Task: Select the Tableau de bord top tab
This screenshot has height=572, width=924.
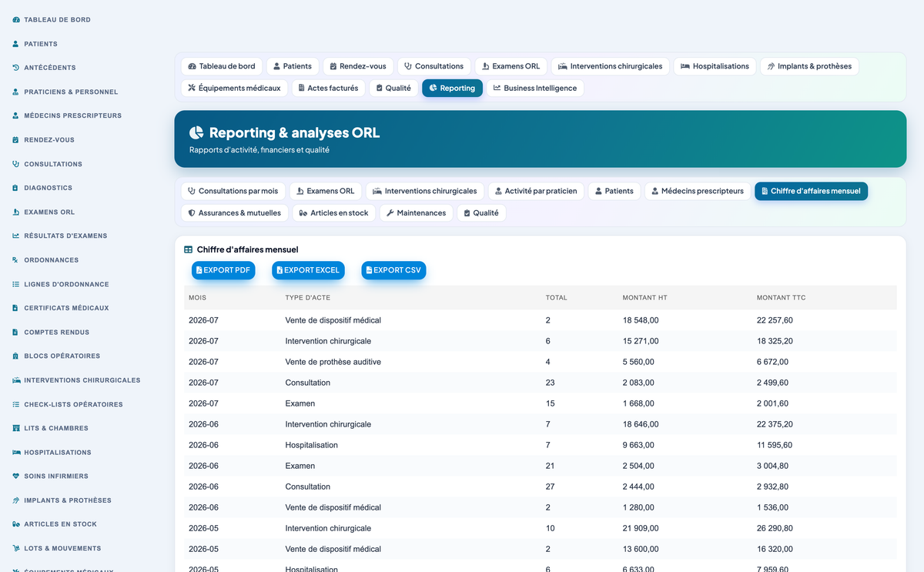Action: click(x=222, y=66)
